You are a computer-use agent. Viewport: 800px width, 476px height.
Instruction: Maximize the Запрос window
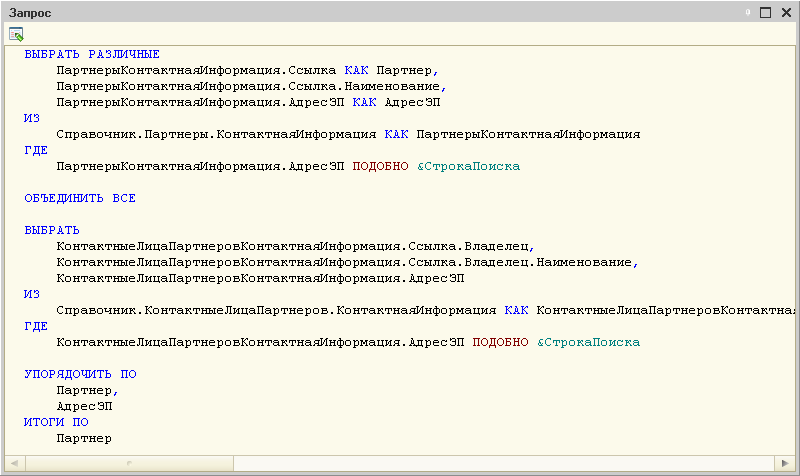(765, 13)
